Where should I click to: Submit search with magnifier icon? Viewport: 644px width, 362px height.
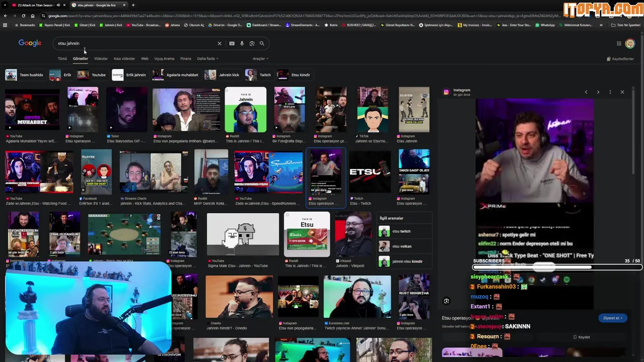point(262,43)
